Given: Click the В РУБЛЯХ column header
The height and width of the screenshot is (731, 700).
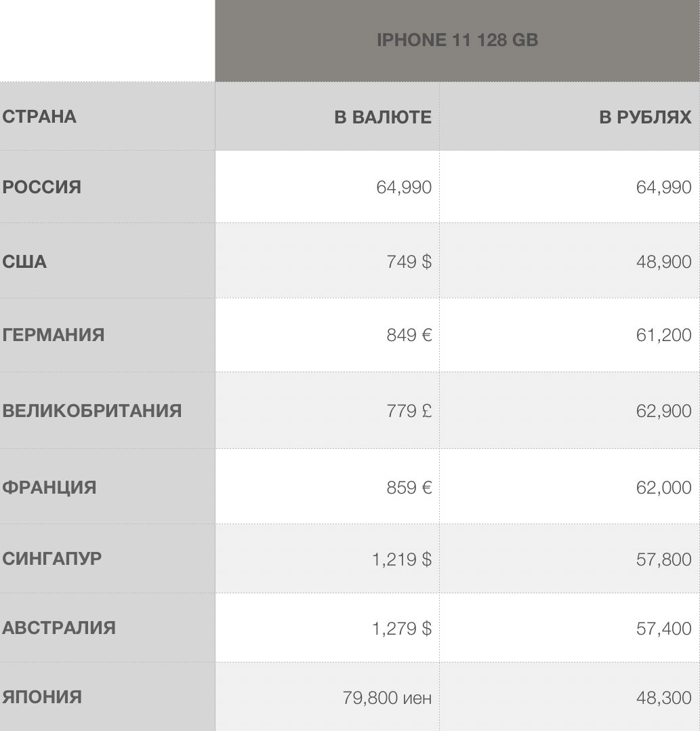Looking at the screenshot, I should [645, 117].
